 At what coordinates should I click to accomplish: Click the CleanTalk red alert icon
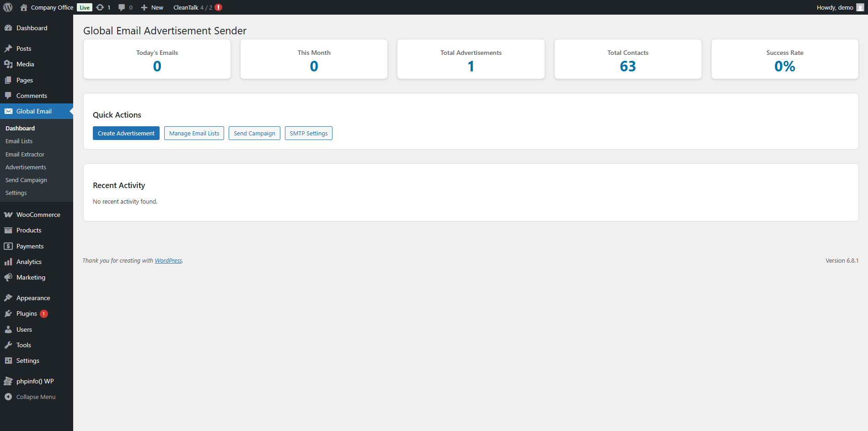(219, 7)
